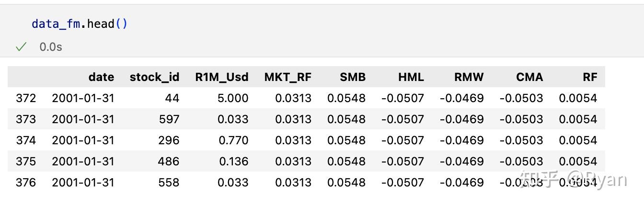Click the data_fm.head() code input
This screenshot has height=208, width=644.
pyautogui.click(x=80, y=23)
